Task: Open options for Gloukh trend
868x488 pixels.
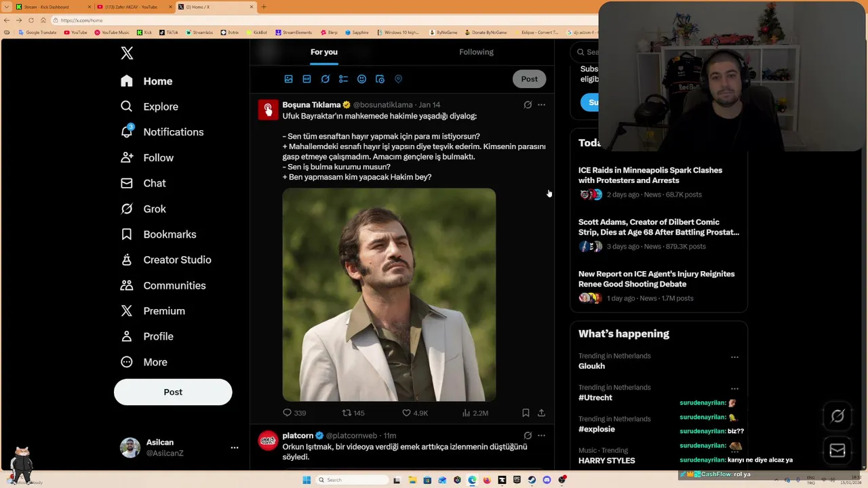Action: click(x=734, y=357)
